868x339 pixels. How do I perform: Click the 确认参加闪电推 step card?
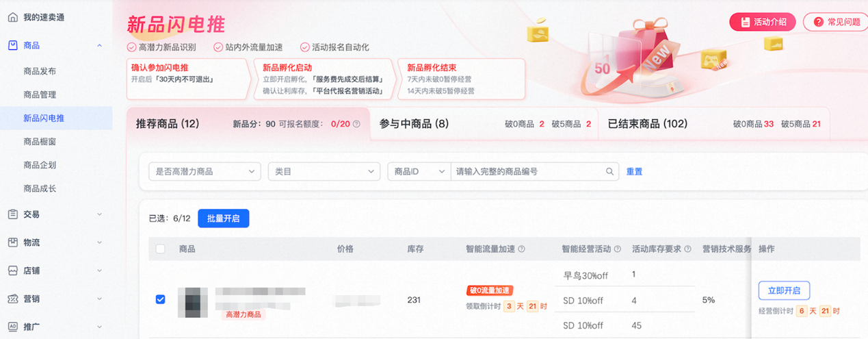pyautogui.click(x=187, y=79)
